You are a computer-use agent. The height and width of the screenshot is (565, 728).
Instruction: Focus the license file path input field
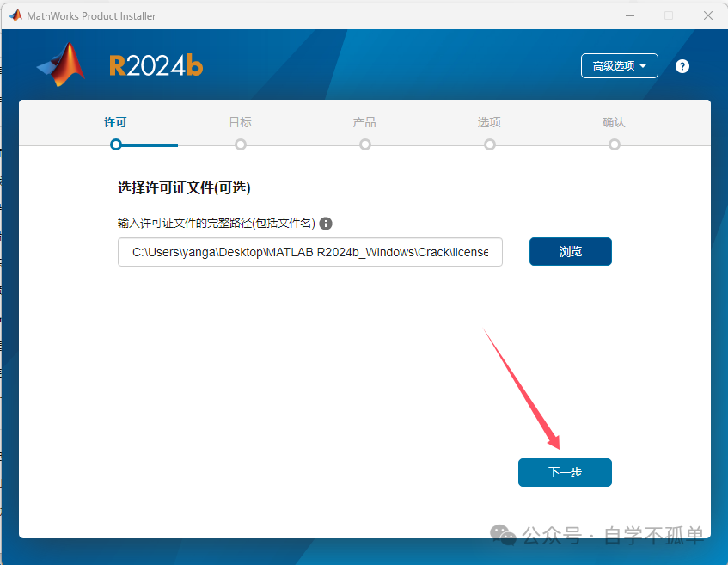click(x=310, y=252)
